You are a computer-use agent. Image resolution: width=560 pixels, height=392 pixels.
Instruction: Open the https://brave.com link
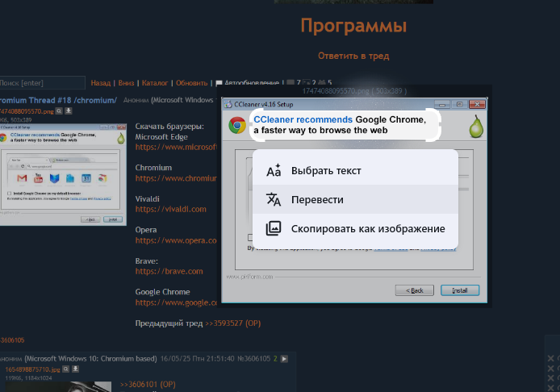169,271
